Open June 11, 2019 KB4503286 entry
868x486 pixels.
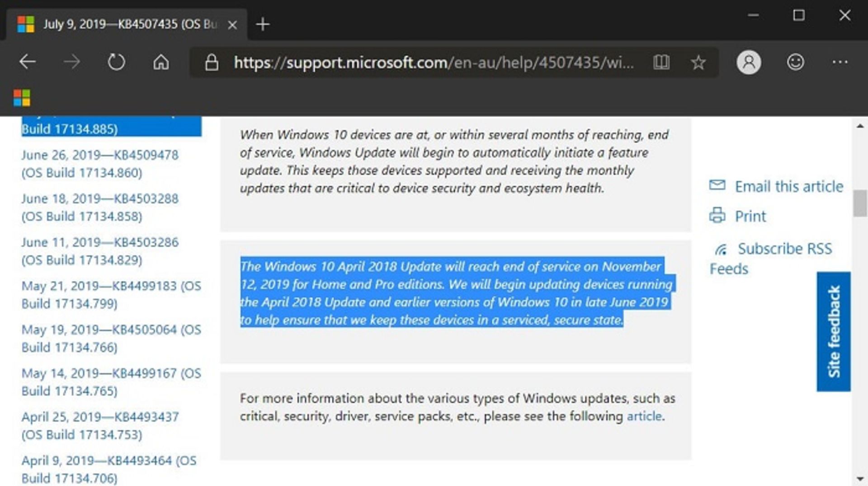tap(100, 251)
